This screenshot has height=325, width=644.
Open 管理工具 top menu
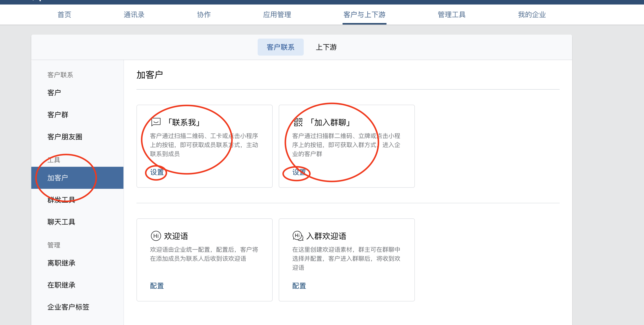(451, 15)
